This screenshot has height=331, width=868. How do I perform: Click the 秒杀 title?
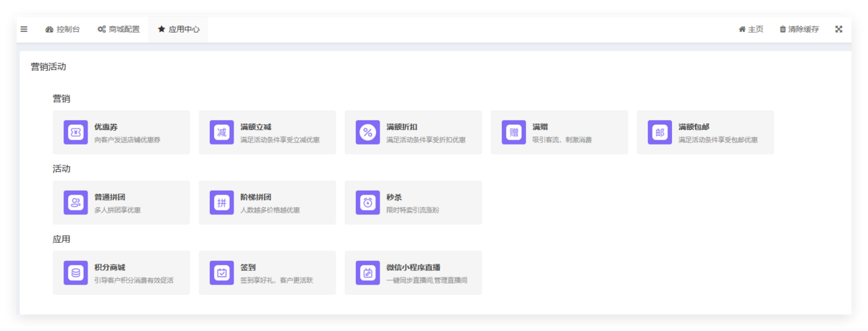coord(394,197)
